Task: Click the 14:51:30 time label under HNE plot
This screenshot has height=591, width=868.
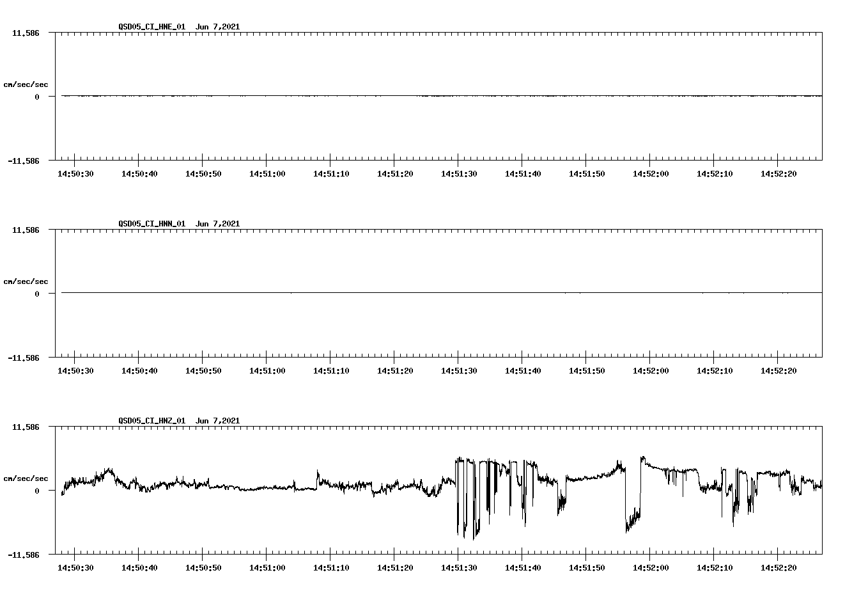Action: (x=459, y=174)
